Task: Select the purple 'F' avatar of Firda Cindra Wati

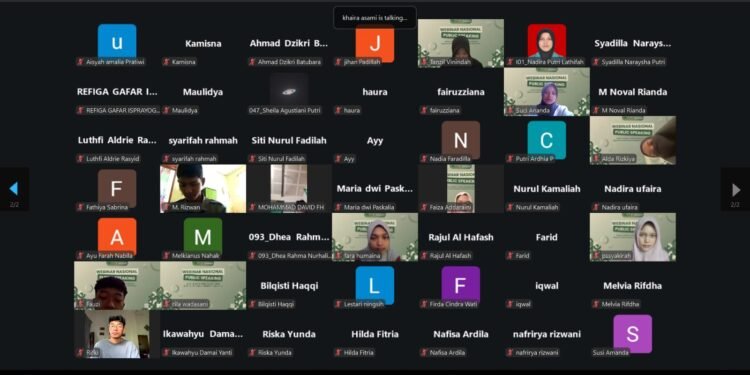Action: [x=461, y=286]
